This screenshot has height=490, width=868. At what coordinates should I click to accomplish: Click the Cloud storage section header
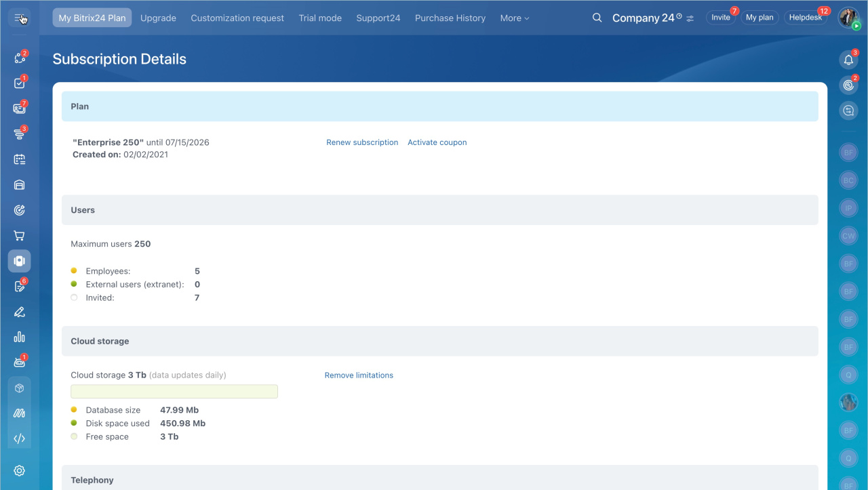[439, 341]
